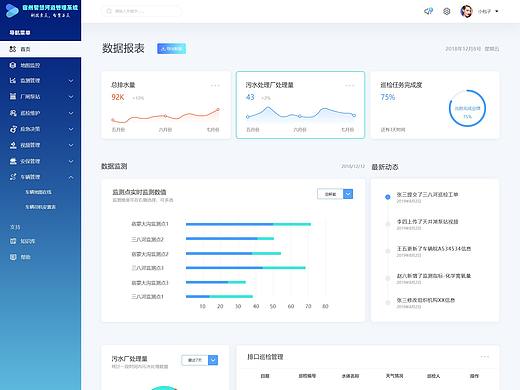Click the map monitoring cube icon in the sidebar
The height and width of the screenshot is (390, 520).
click(13, 65)
